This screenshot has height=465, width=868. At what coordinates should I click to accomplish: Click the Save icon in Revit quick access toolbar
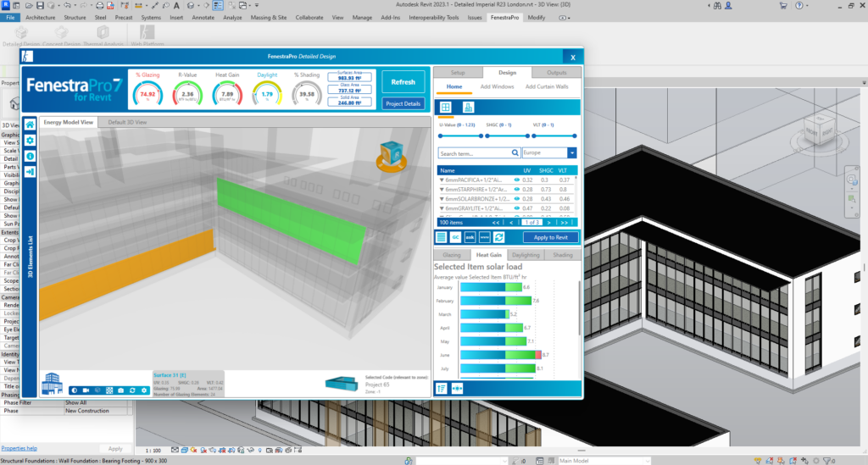(40, 6)
